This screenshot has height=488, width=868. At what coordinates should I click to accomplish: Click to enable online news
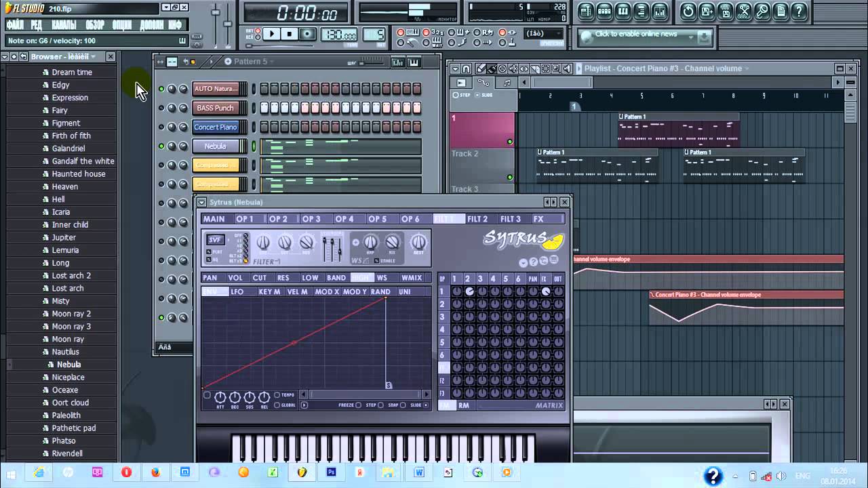636,34
